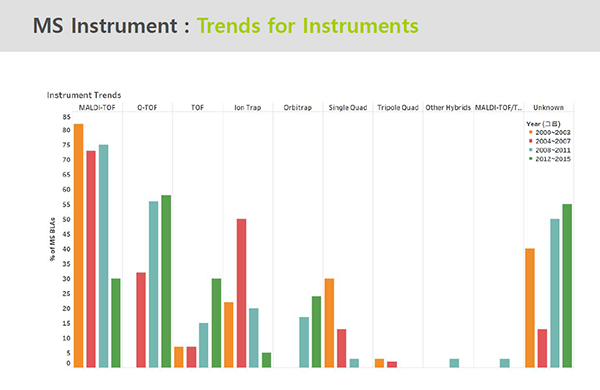
Task: Click the green TOF bar
Action: point(216,323)
